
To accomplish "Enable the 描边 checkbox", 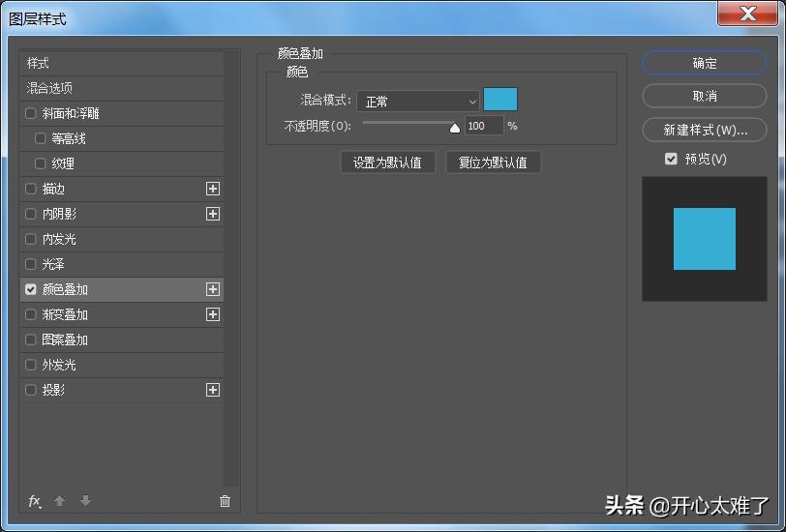I will point(31,189).
